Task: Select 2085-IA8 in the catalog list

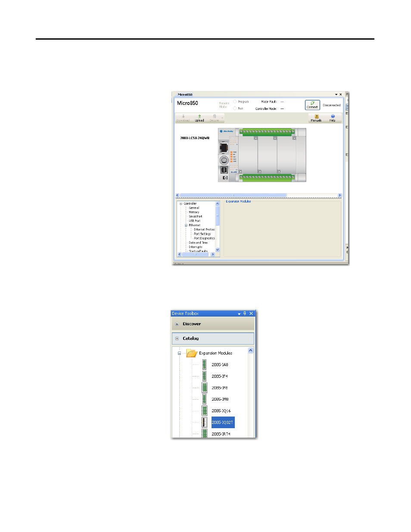Action: click(220, 365)
